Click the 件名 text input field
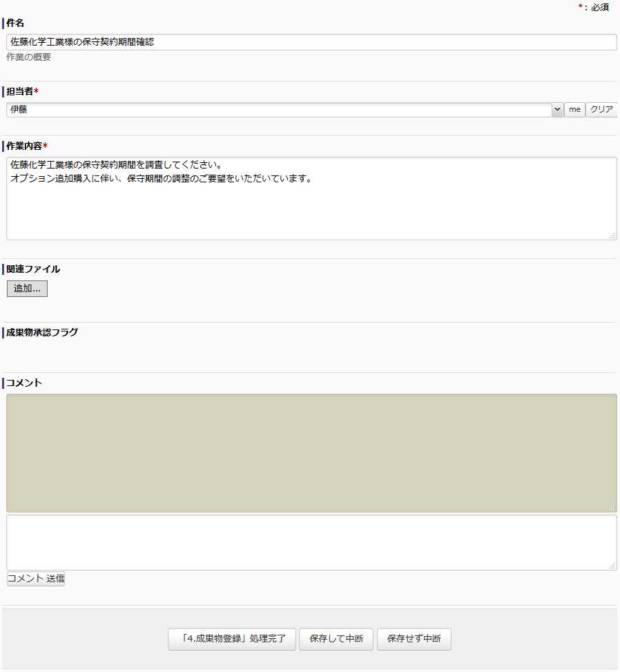620x672 pixels. [x=311, y=42]
